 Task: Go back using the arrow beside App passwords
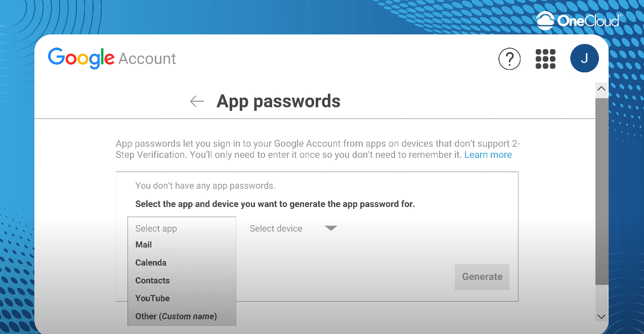(x=197, y=101)
